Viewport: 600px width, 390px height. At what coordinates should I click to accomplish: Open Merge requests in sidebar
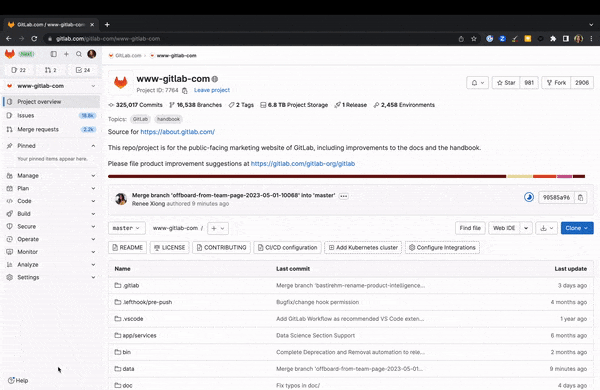(51, 129)
